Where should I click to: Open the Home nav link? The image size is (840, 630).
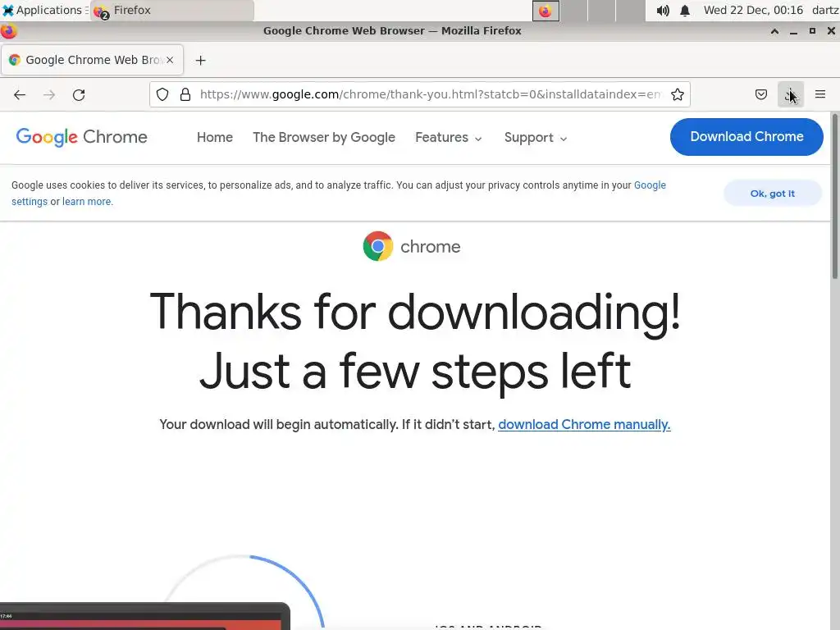[215, 138]
